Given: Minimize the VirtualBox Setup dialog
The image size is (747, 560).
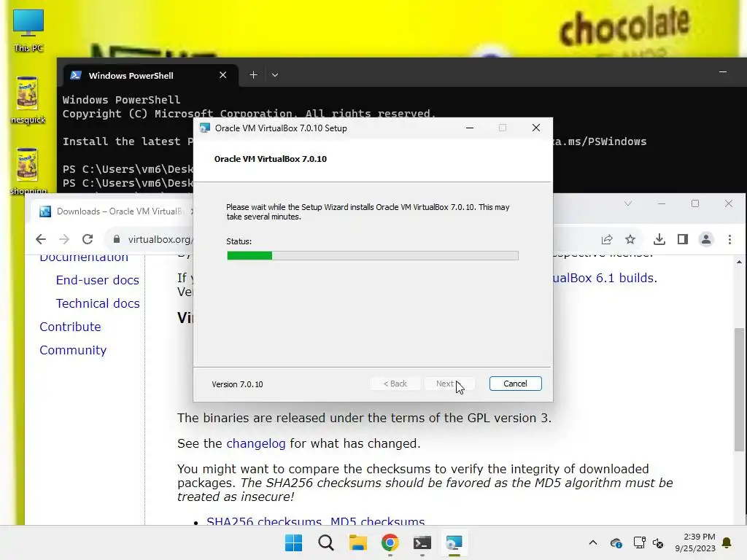Looking at the screenshot, I should pyautogui.click(x=470, y=128).
